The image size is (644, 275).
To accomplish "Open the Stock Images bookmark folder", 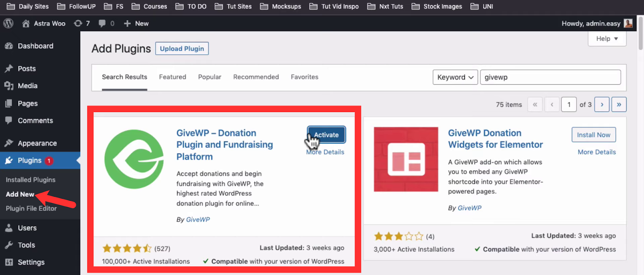I will 437,6.
